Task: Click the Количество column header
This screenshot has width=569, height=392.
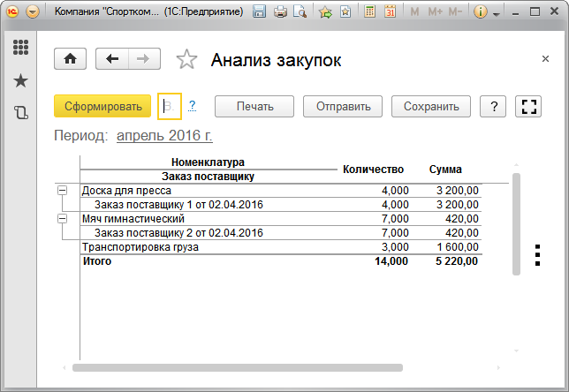Action: click(373, 170)
